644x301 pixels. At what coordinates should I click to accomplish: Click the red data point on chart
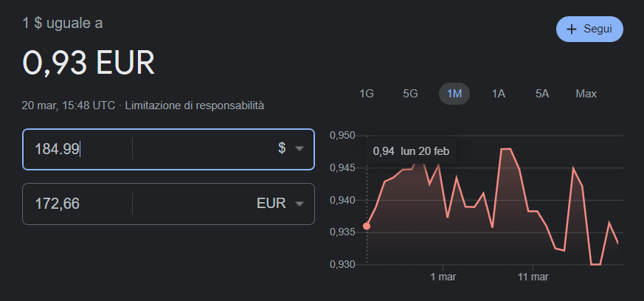367,226
